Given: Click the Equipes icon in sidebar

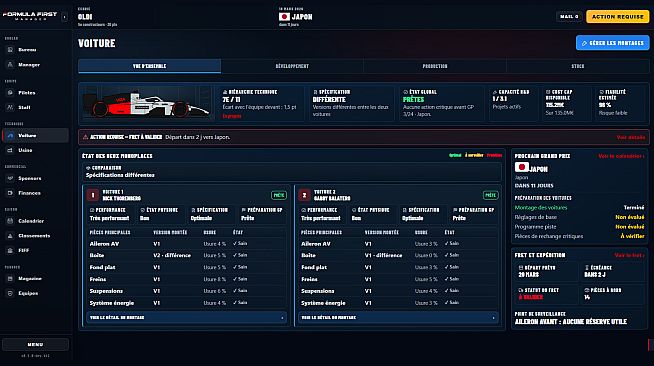Looking at the screenshot, I should [10, 293].
